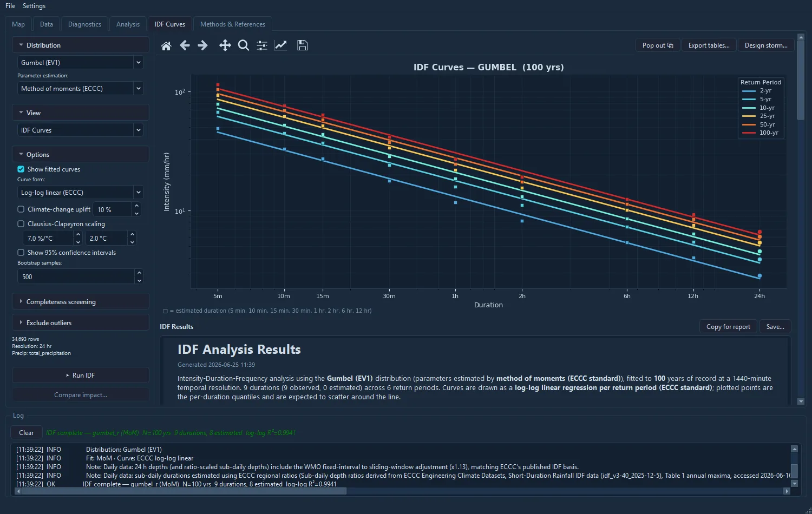This screenshot has width=812, height=514.
Task: Click the main panel vertical scrollbar down arrow
Action: [801, 401]
